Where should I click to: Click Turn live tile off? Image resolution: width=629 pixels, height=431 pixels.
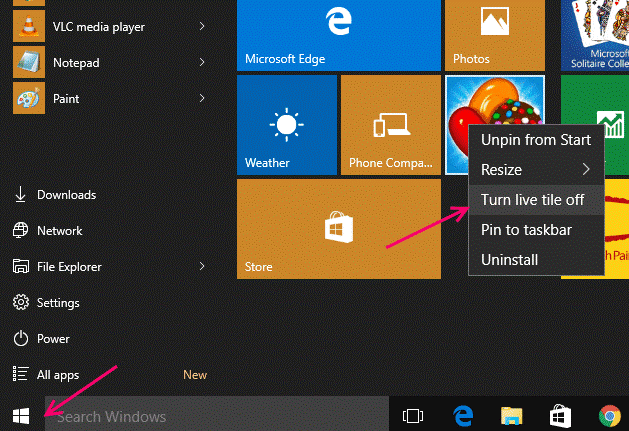click(x=536, y=200)
